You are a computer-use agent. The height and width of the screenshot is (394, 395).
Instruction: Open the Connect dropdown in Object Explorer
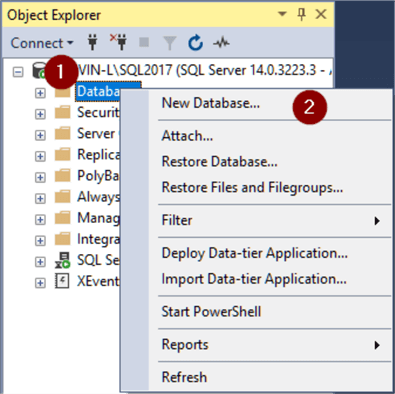click(x=42, y=43)
